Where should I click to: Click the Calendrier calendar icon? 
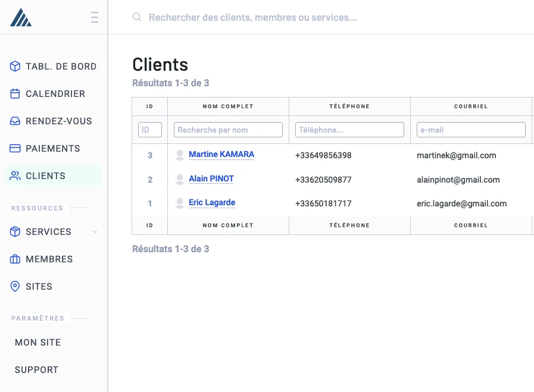(15, 94)
